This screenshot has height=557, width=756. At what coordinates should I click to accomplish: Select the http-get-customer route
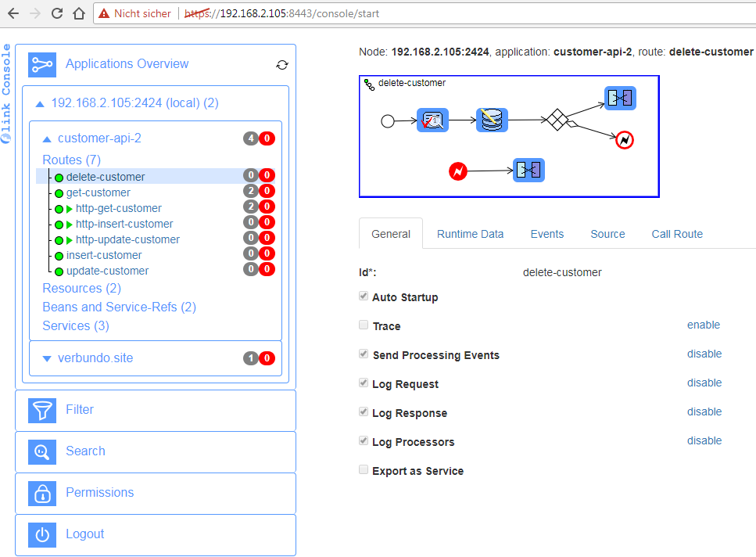118,208
